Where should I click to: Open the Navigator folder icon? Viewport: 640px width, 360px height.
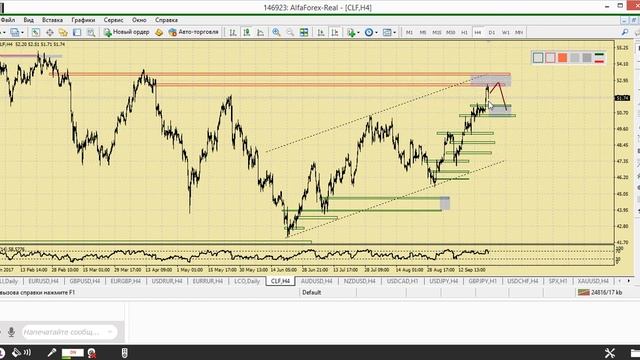coord(63,32)
